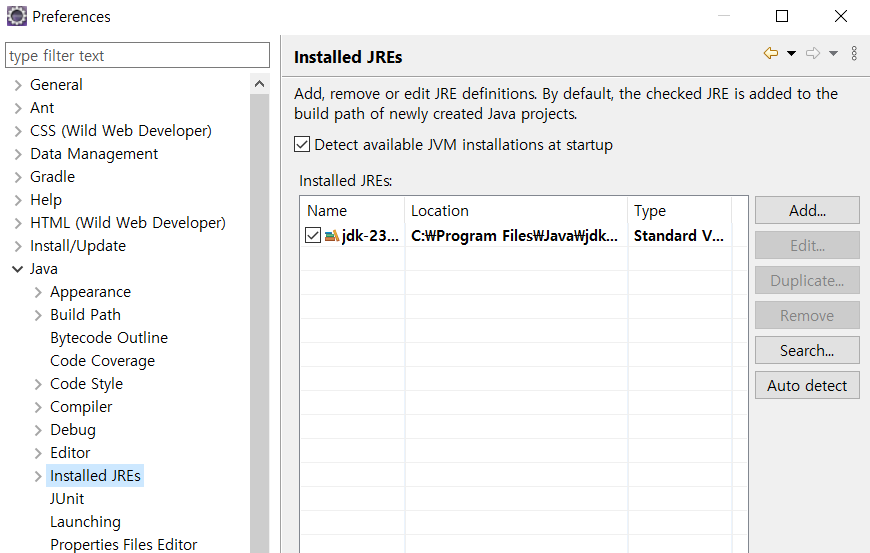This screenshot has width=870, height=553.
Task: Open the three-dot view menu icon
Action: 854,53
